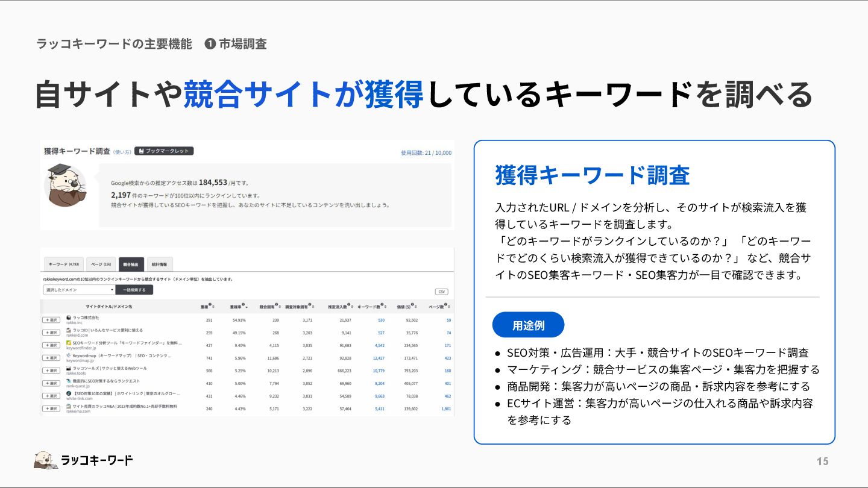Click the rakkoid.com domain text
The height and width of the screenshot is (488, 868).
(x=77, y=335)
